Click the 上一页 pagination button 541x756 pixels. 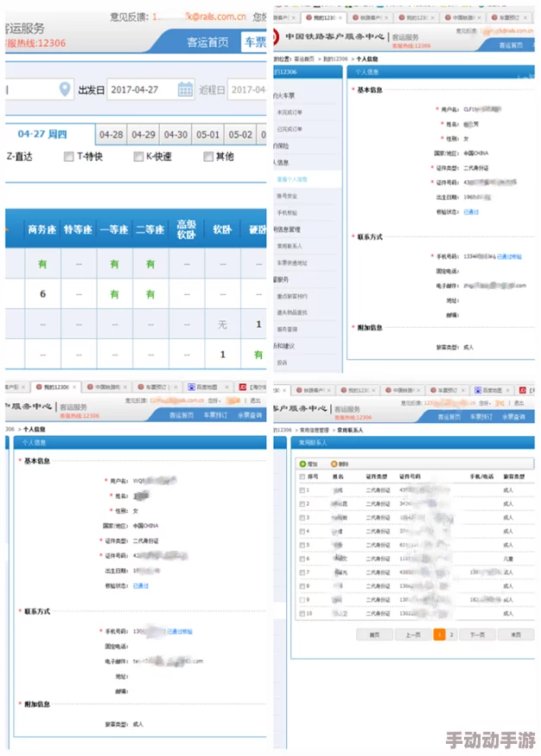click(413, 635)
